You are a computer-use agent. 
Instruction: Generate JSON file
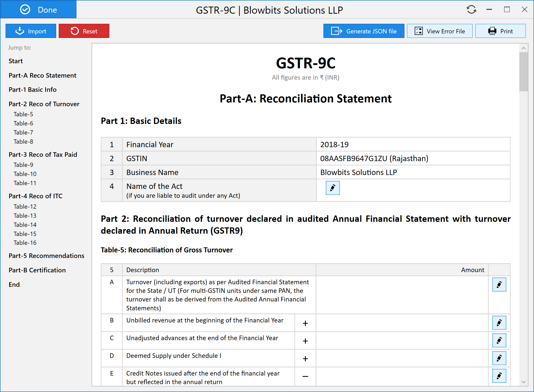click(364, 31)
